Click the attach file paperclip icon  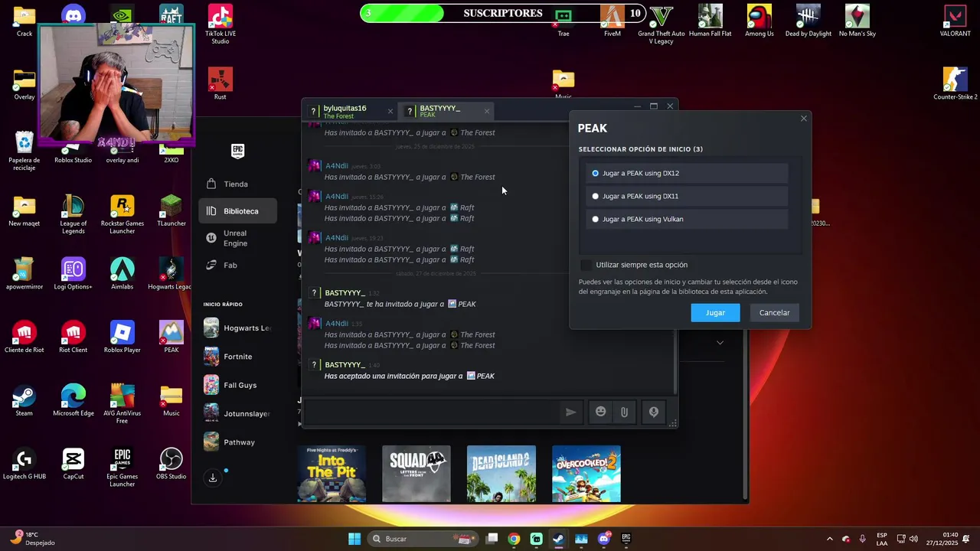[624, 412]
